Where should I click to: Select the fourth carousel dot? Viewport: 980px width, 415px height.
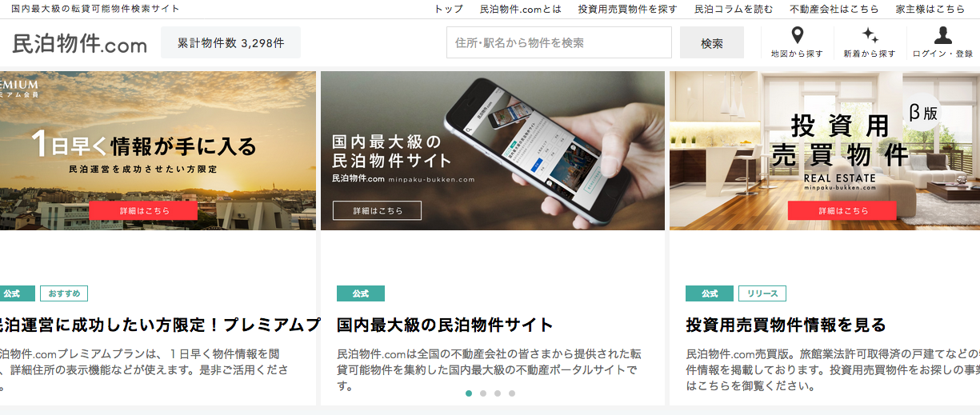point(512,393)
